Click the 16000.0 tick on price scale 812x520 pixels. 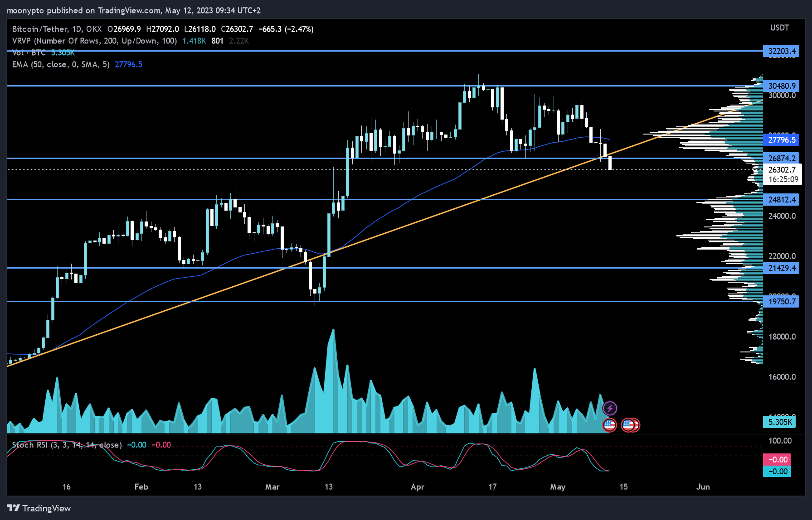pyautogui.click(x=782, y=376)
